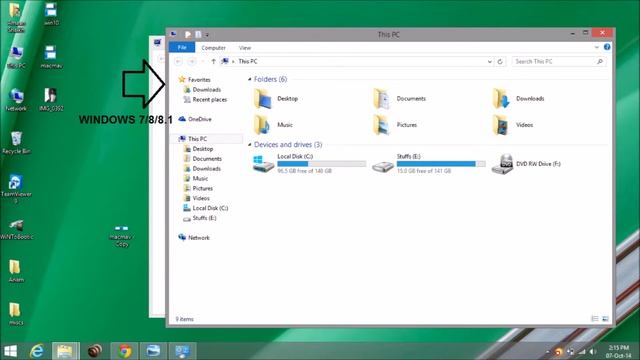Select DVD RW Drive (F:) icon
Screen dimensions: 640x360
502,164
